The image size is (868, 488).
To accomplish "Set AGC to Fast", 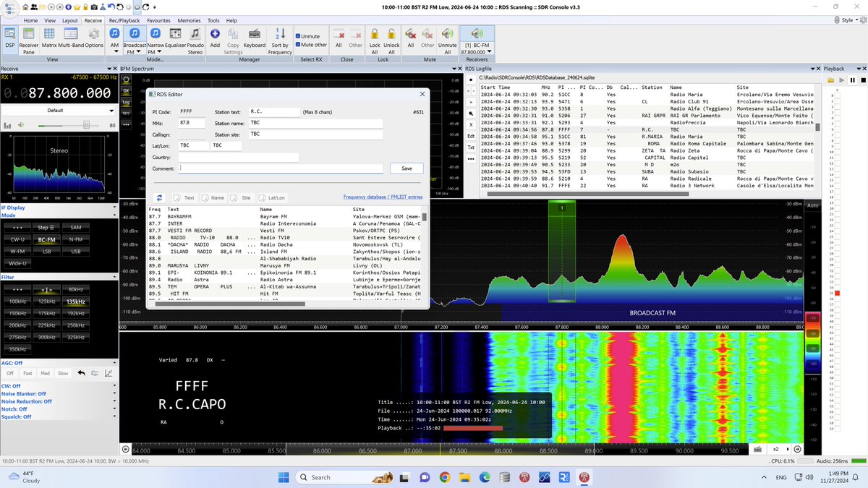I will (x=27, y=373).
